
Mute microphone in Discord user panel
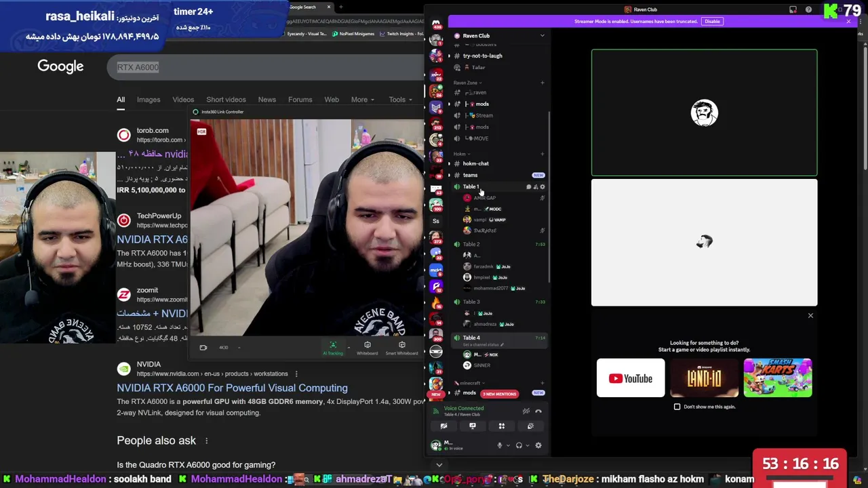pos(499,446)
